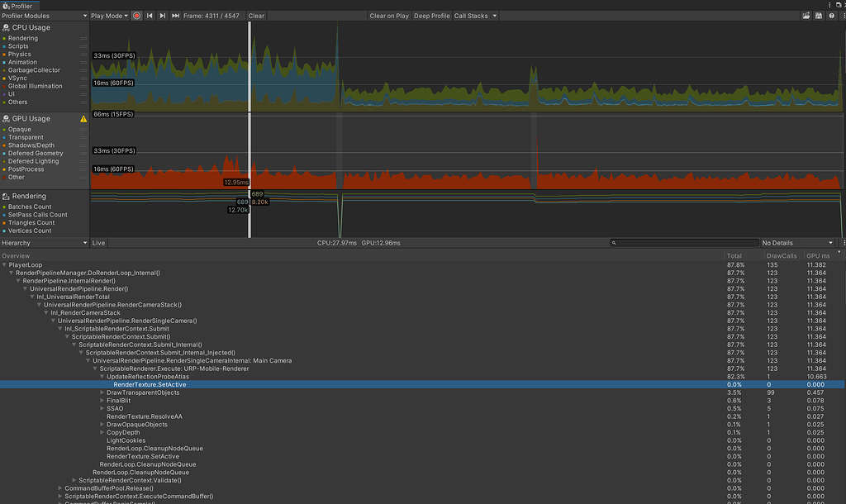This screenshot has height=504, width=846.
Task: Click the Live button above the hierarchy
Action: coord(98,242)
